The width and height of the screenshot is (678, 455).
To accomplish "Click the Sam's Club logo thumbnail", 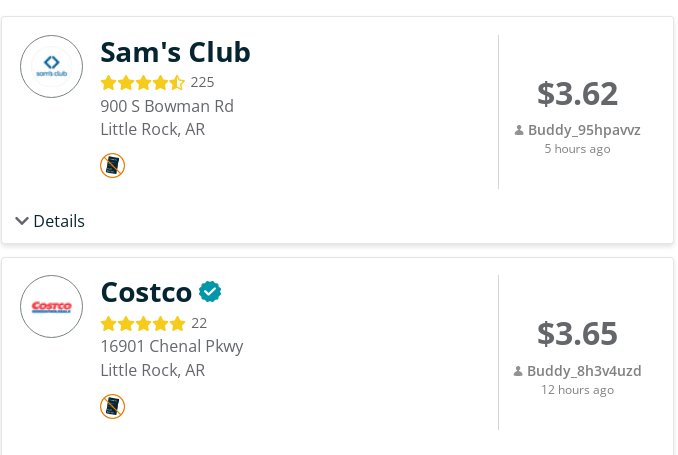I will coord(51,67).
